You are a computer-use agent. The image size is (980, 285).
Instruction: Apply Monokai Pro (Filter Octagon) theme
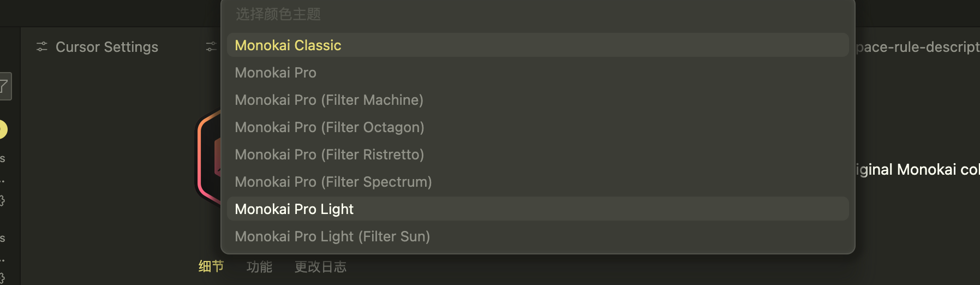[330, 127]
